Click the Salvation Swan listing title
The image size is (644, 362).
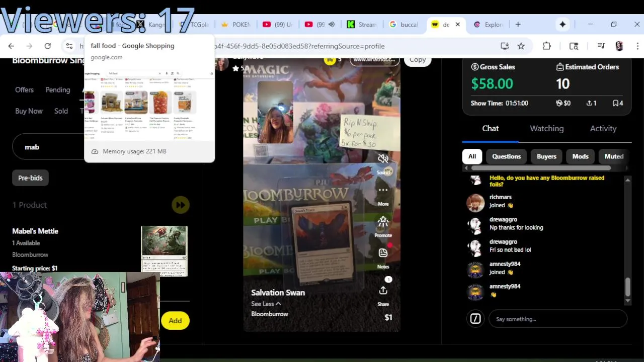(278, 293)
